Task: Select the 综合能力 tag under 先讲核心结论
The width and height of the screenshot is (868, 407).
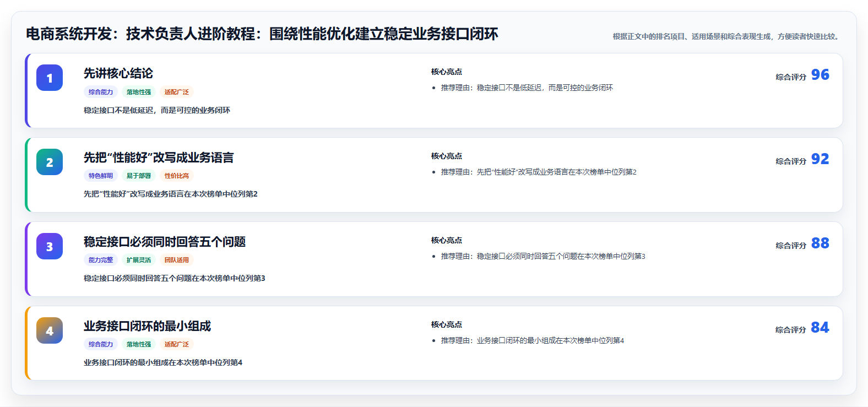Action: (101, 92)
